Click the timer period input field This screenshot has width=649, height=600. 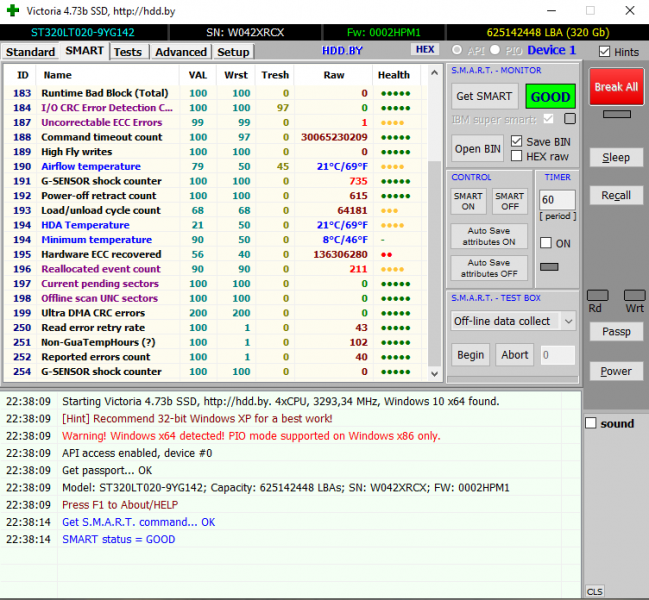coord(557,200)
